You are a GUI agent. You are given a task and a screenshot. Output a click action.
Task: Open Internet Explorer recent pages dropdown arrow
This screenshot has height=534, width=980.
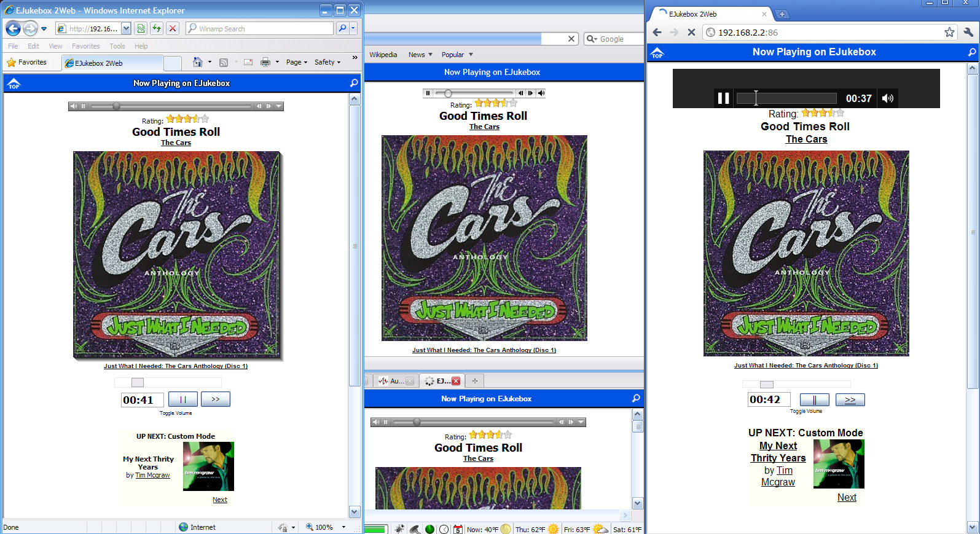[x=44, y=29]
